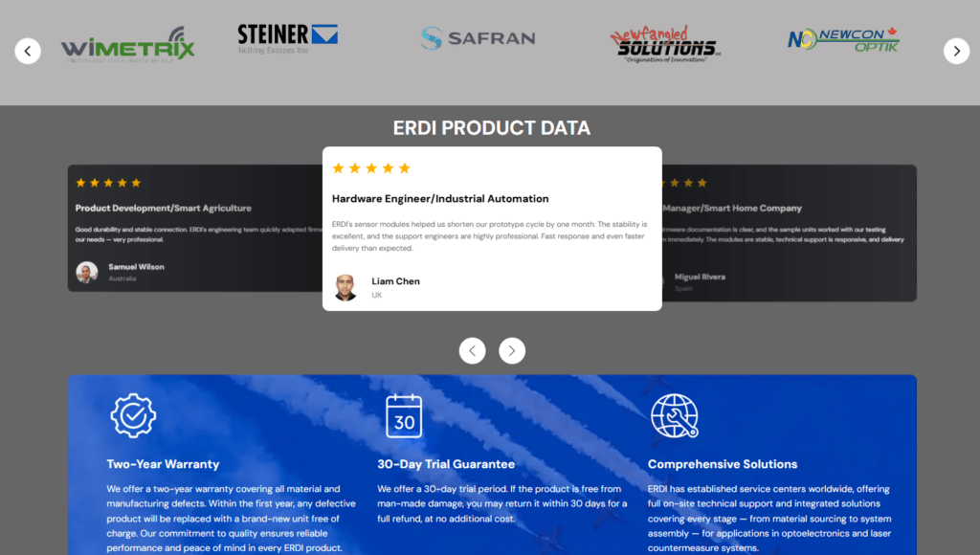This screenshot has height=555, width=980.
Task: Click the 30-day calendar icon
Action: point(404,415)
